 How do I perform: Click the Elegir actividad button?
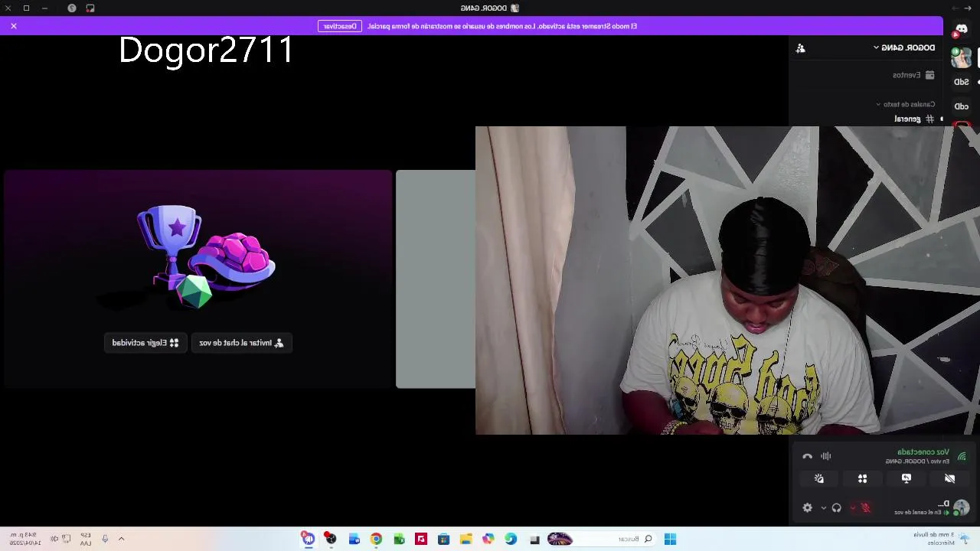coord(145,343)
